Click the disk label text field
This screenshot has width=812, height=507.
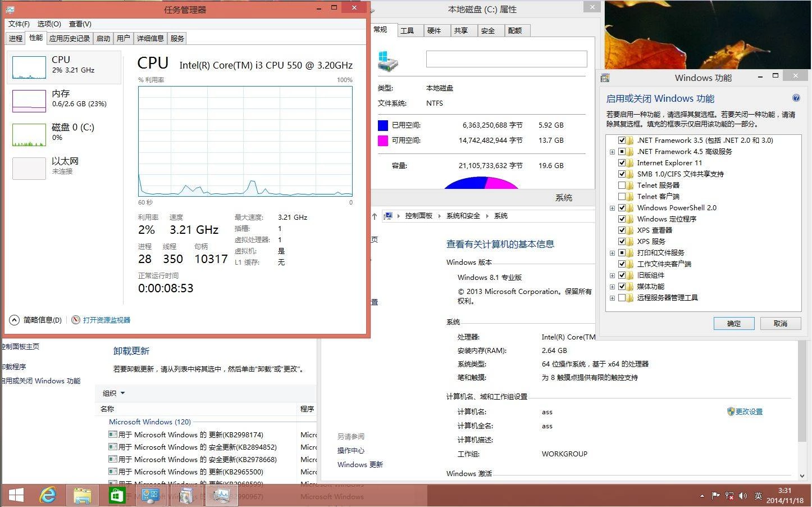pyautogui.click(x=507, y=59)
